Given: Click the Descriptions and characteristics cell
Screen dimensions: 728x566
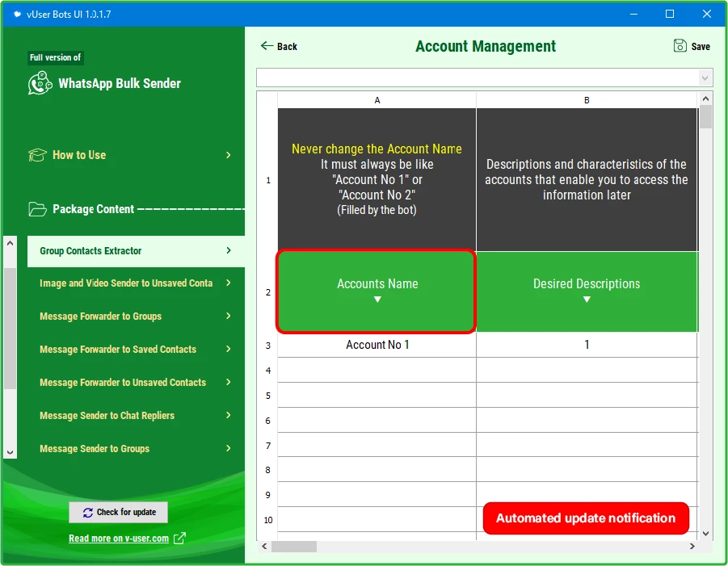Looking at the screenshot, I should click(x=587, y=180).
